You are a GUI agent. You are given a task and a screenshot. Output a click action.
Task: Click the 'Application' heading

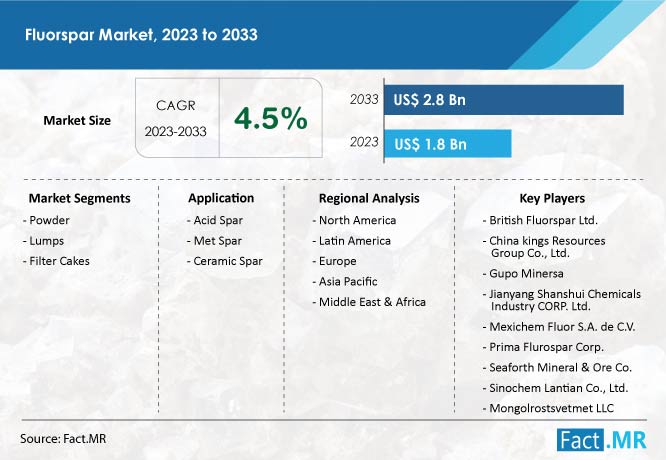point(221,198)
